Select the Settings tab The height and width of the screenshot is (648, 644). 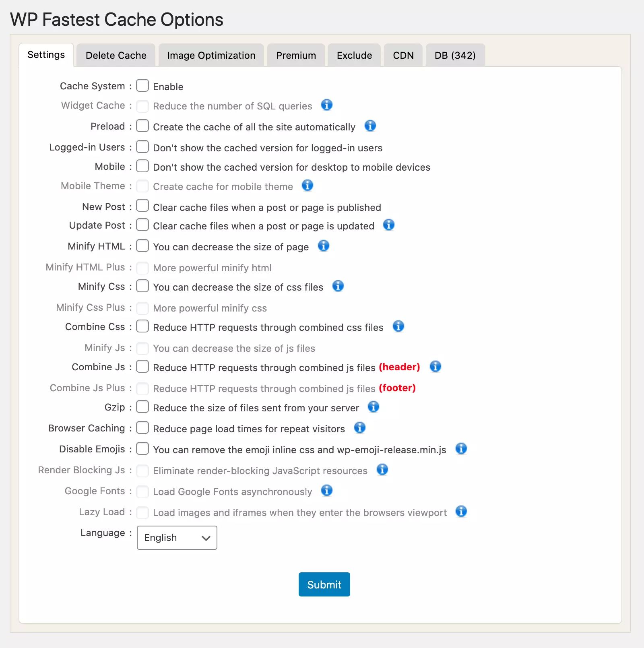point(46,55)
